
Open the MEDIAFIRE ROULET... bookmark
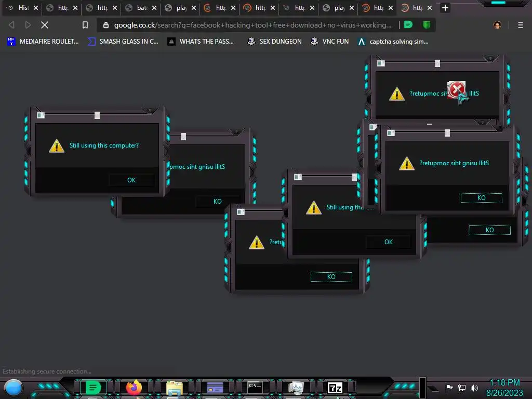point(43,42)
